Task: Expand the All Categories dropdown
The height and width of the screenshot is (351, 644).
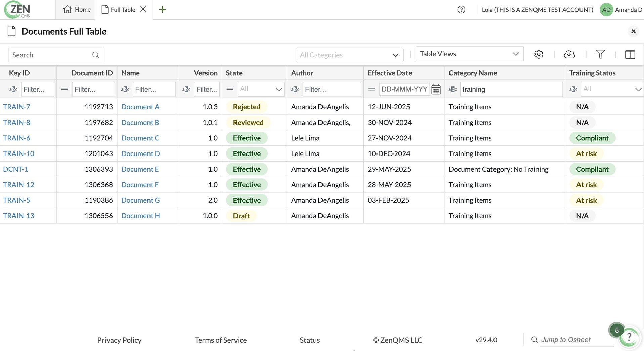Action: click(x=349, y=55)
